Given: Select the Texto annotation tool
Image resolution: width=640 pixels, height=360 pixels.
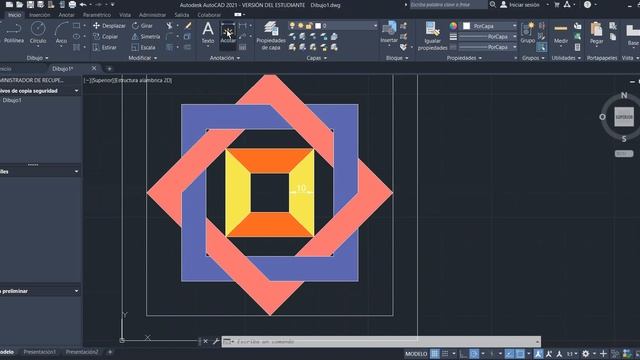Looking at the screenshot, I should coord(208,33).
